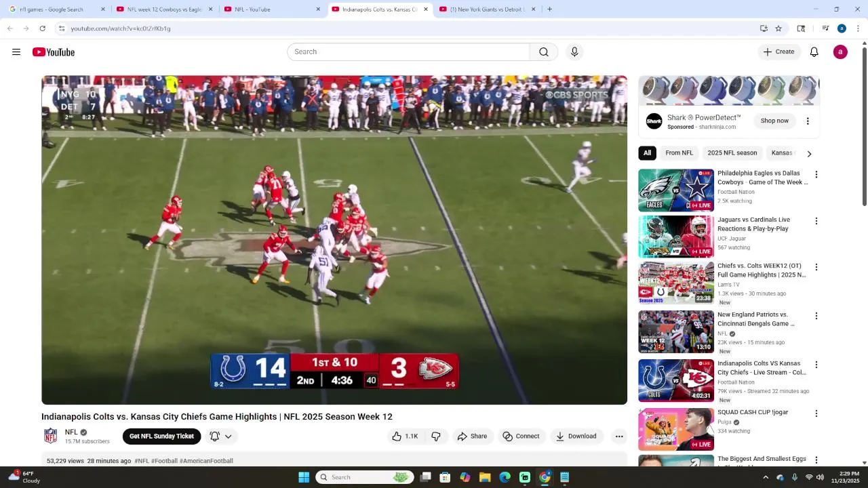Open the volume control in system tray
The width and height of the screenshot is (868, 488).
[820, 477]
